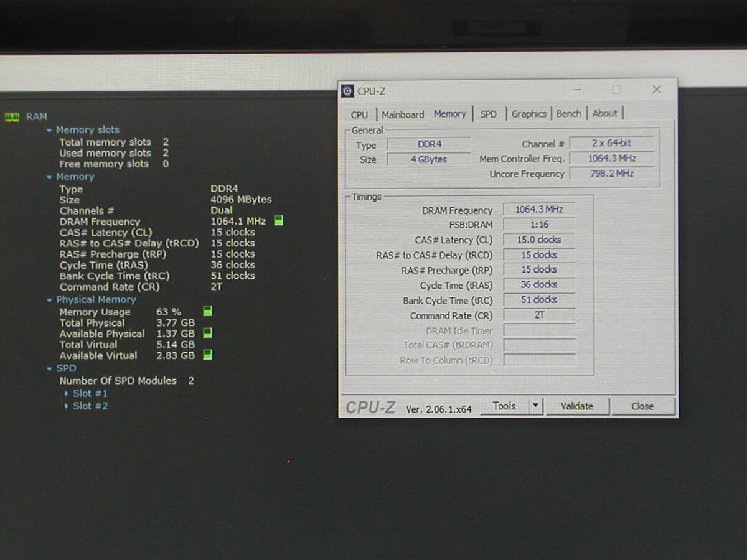Expand Slot #2 details

click(67, 406)
